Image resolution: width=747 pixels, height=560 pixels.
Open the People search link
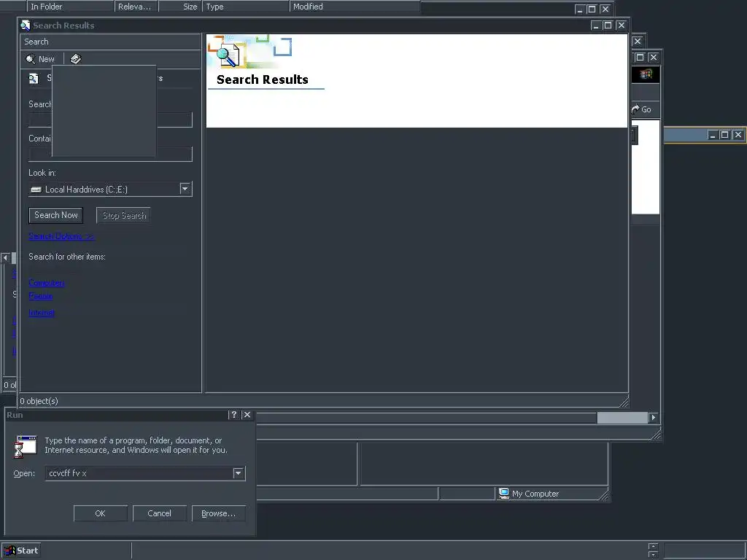click(x=41, y=296)
